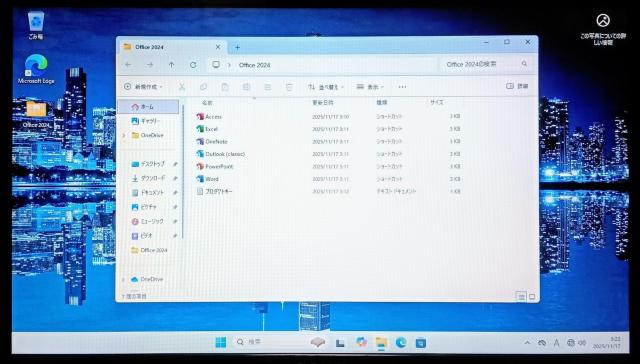The height and width of the screenshot is (364, 640).
Task: Open ドキュメント in navigation pane
Action: pyautogui.click(x=149, y=193)
